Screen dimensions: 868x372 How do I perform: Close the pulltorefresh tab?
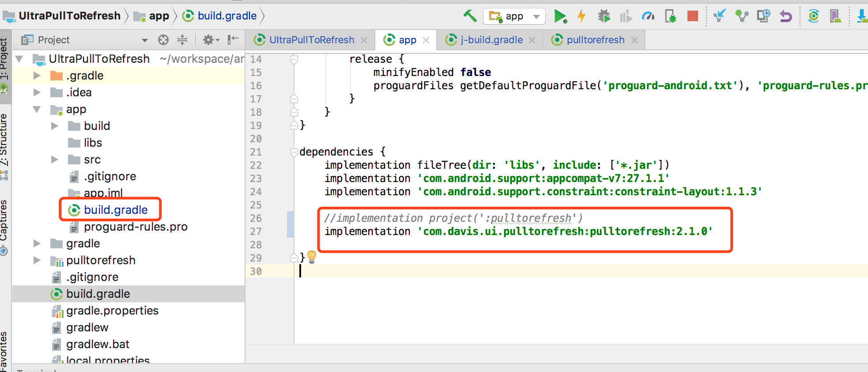(x=634, y=40)
